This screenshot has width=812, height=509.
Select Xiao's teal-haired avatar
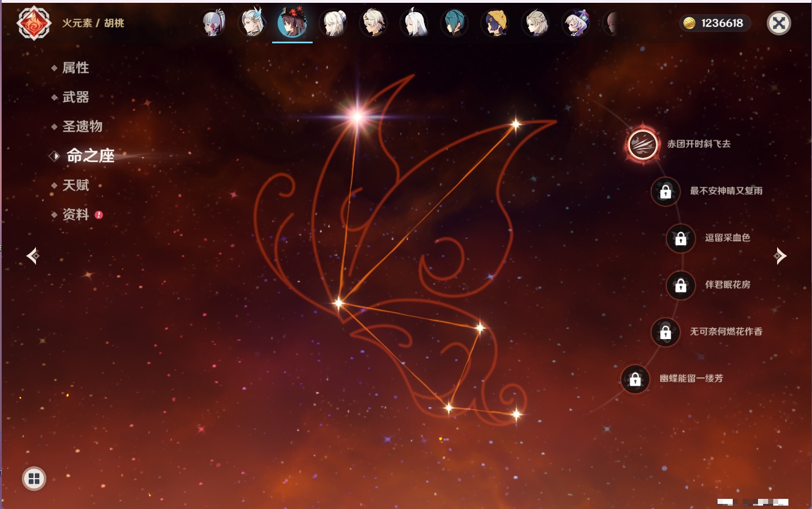click(454, 24)
